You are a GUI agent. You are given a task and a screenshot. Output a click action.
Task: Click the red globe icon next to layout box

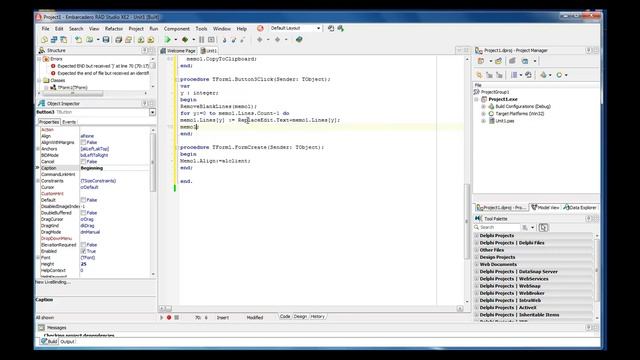click(x=260, y=28)
